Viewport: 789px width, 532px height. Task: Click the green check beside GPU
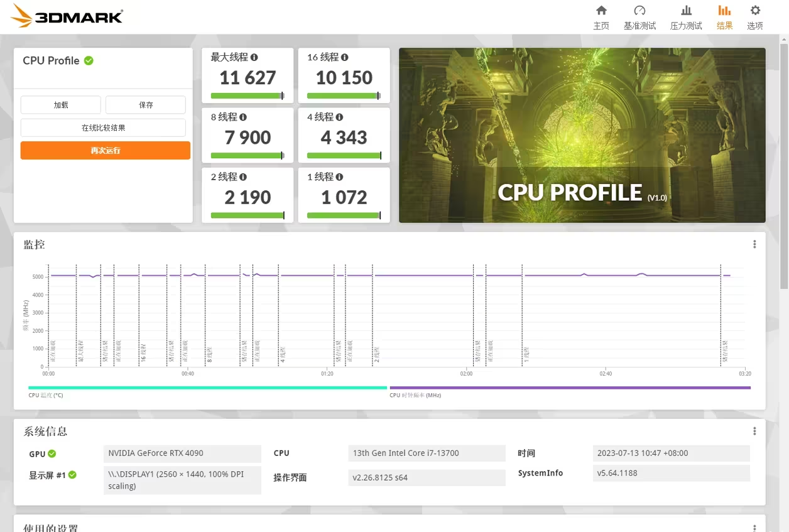52,453
